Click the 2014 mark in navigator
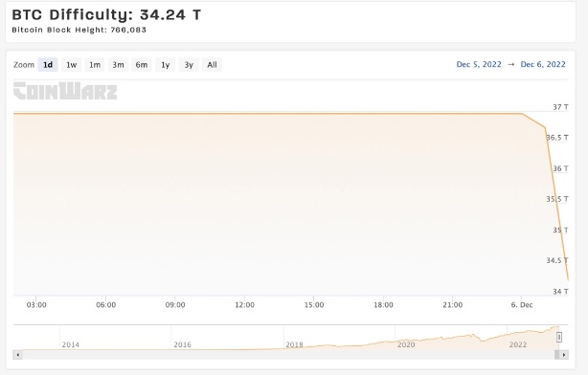This screenshot has width=588, height=375. 71,344
